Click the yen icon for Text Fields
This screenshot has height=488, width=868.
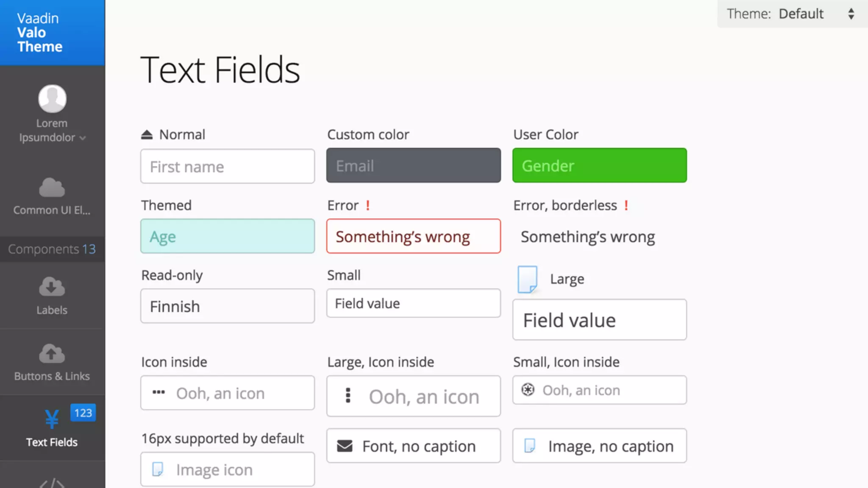52,419
